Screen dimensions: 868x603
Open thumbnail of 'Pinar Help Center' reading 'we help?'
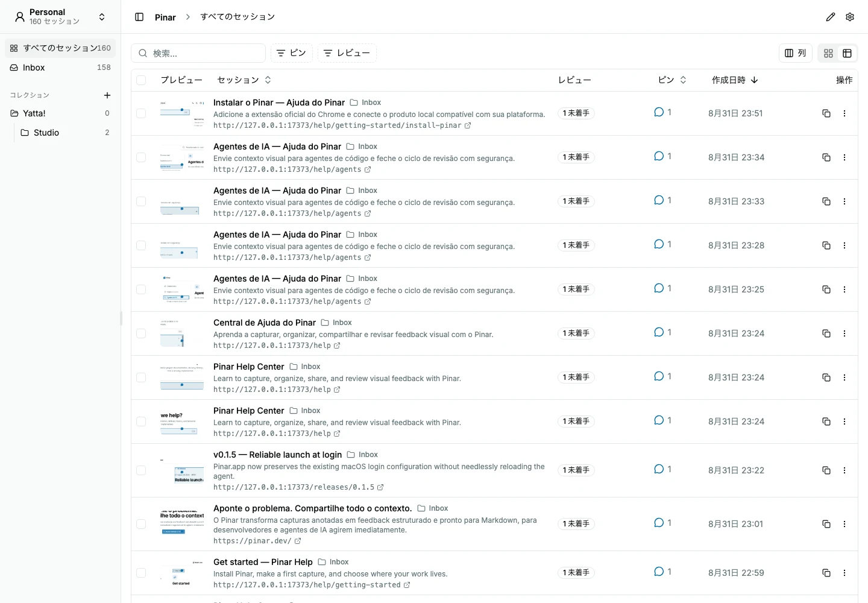[182, 421]
